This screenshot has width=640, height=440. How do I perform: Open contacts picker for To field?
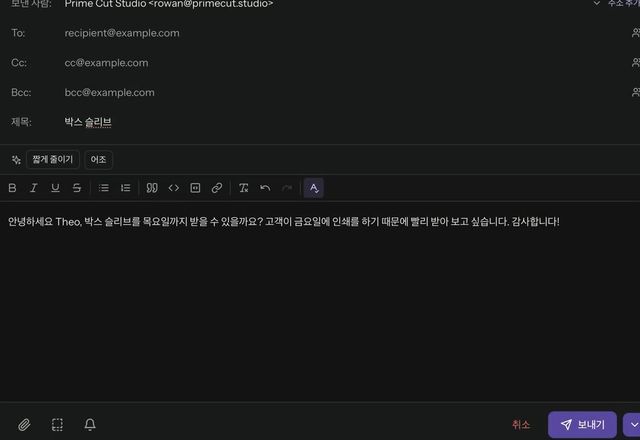pos(636,33)
